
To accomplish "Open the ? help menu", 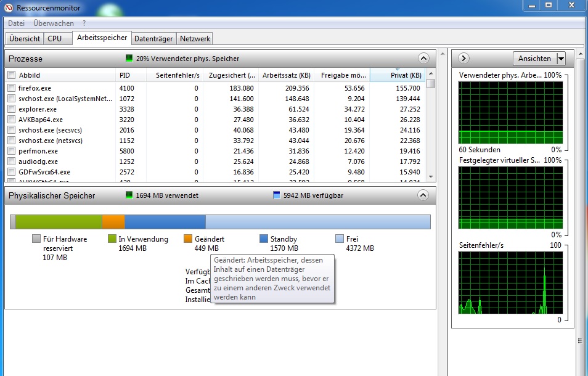I will [x=84, y=23].
